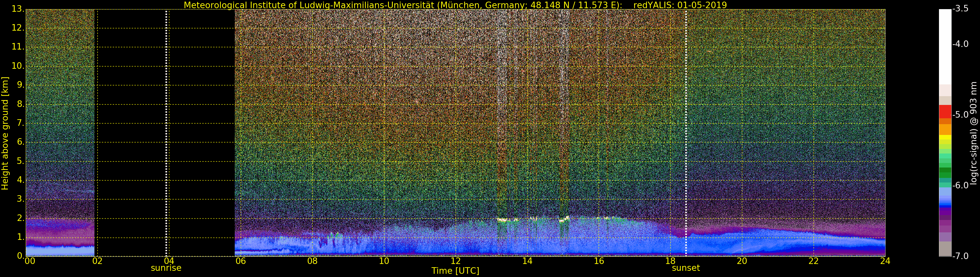Click the colorbar label 'log(rc-signal) @ 903 nm'
The height and width of the screenshot is (277, 980).
[973, 133]
